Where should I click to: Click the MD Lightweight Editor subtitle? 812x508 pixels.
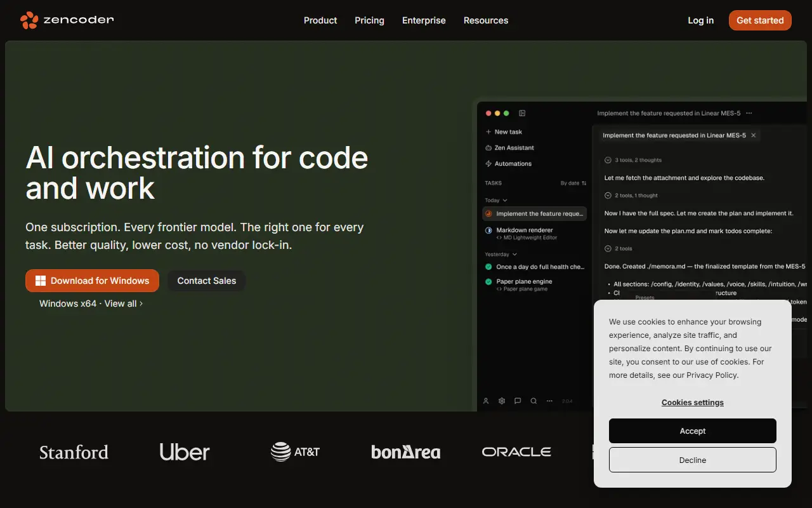tap(527, 237)
